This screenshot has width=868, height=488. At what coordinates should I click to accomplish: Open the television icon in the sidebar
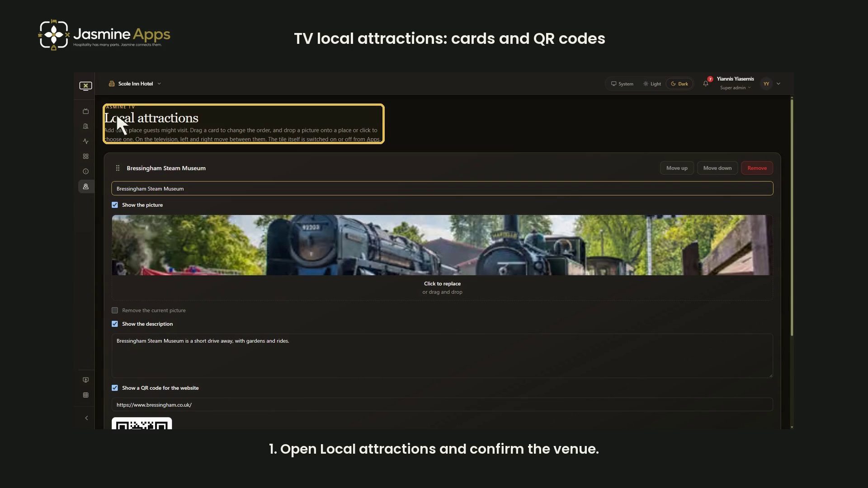click(85, 111)
